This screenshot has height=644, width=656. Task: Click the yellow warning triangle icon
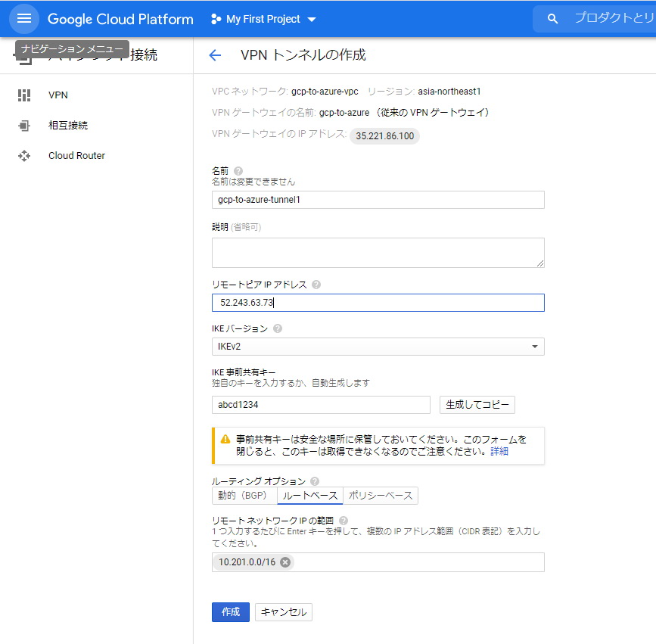pos(225,440)
